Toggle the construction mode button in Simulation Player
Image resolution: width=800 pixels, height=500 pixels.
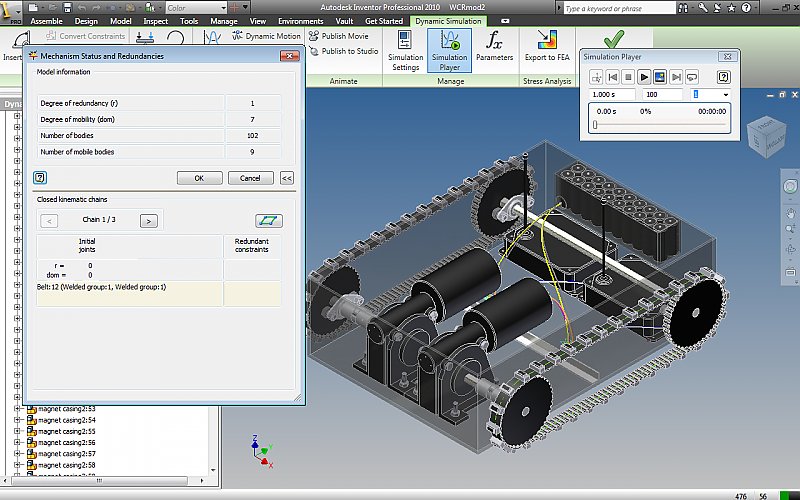click(x=596, y=77)
